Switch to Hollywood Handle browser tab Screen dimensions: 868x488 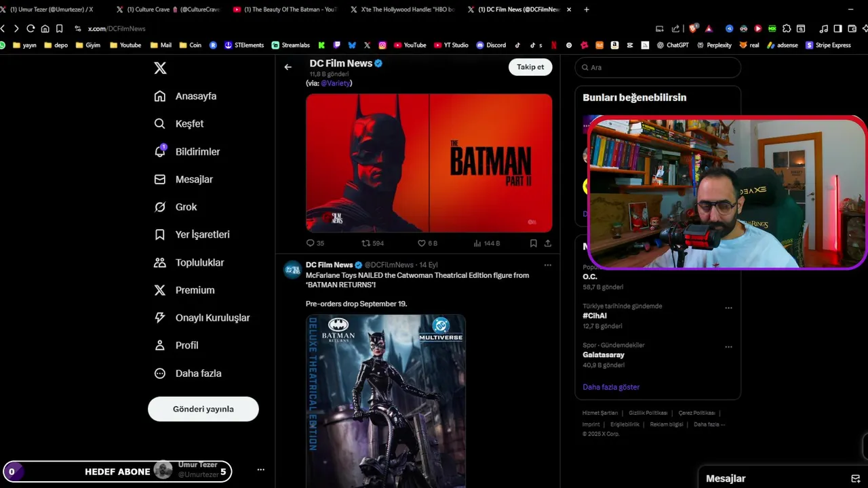403,9
